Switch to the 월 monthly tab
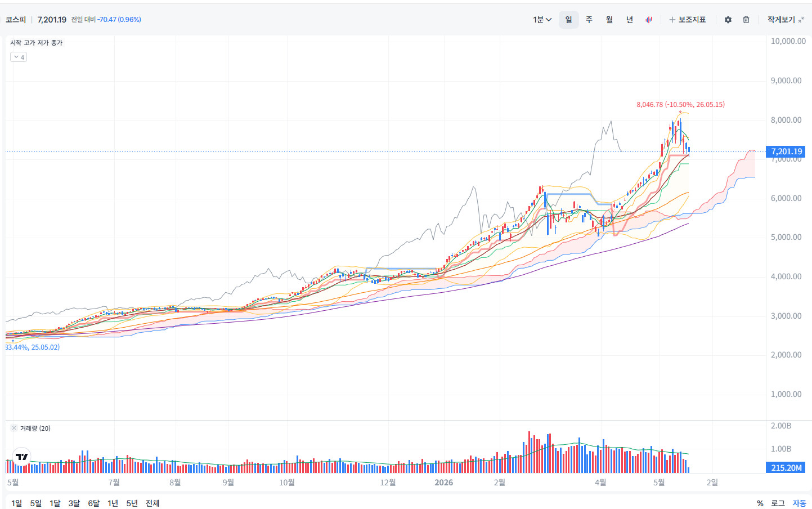812x509 pixels. coord(609,20)
